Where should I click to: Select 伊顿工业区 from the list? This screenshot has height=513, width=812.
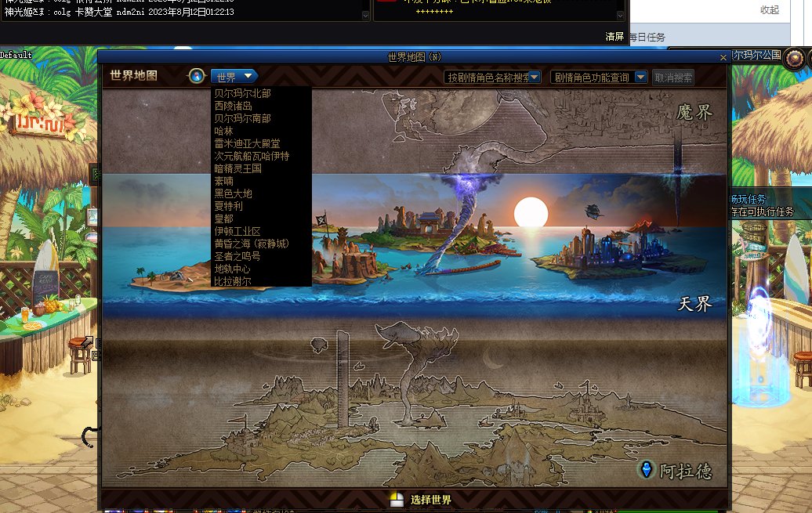click(x=237, y=231)
